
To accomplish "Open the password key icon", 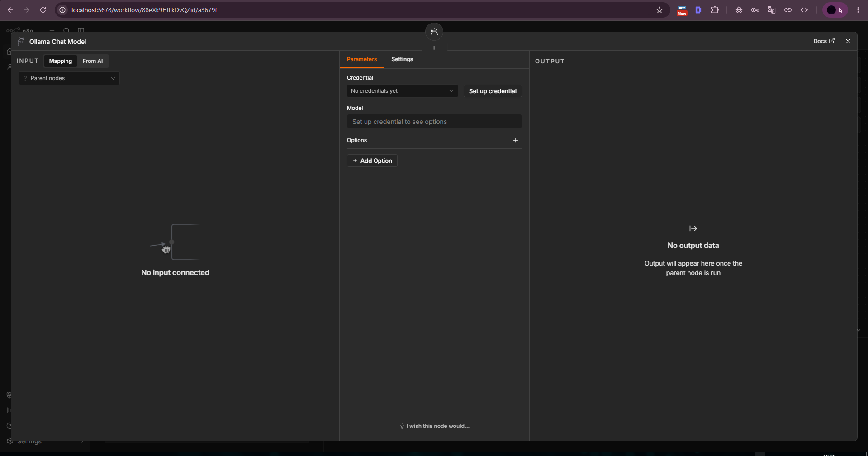I will tap(755, 10).
